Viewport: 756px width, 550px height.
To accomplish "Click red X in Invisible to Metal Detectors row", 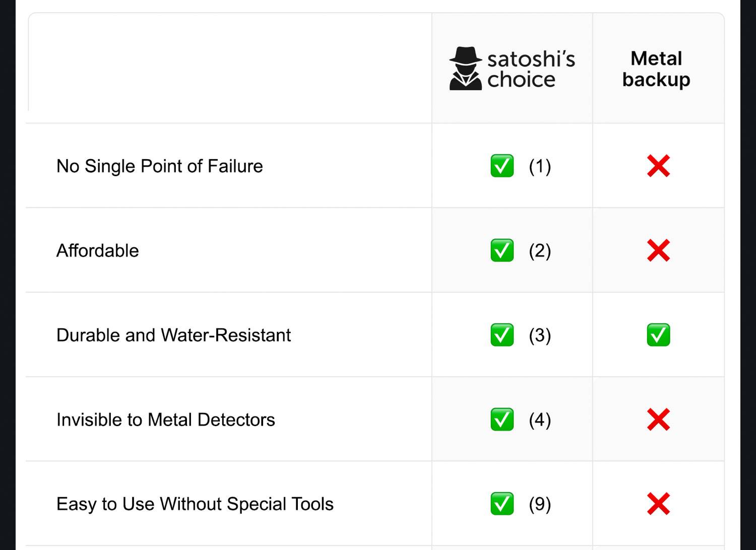I will point(658,420).
